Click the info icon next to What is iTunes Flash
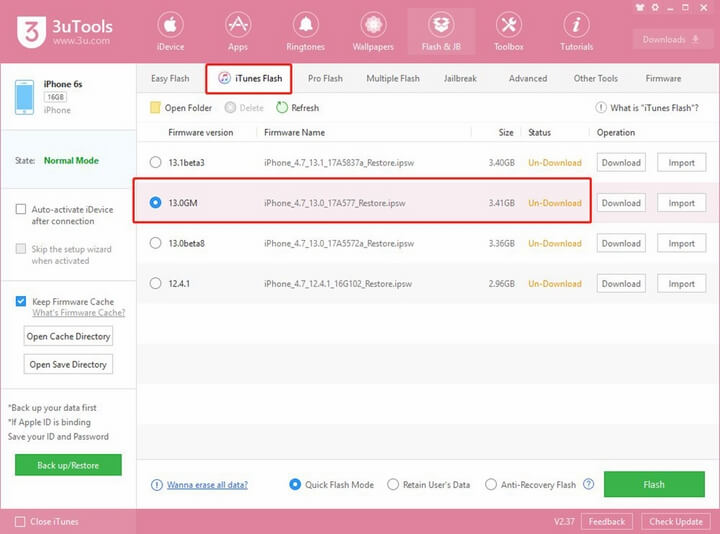720x534 pixels. (601, 107)
